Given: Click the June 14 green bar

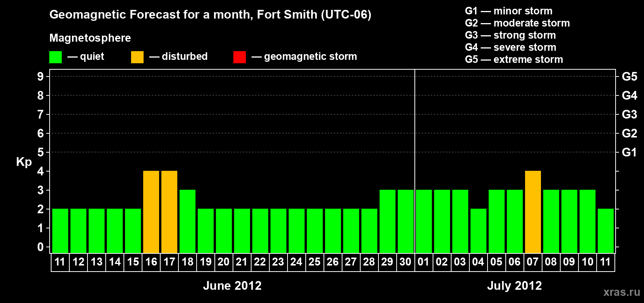Looking at the screenshot, I should point(115,231).
